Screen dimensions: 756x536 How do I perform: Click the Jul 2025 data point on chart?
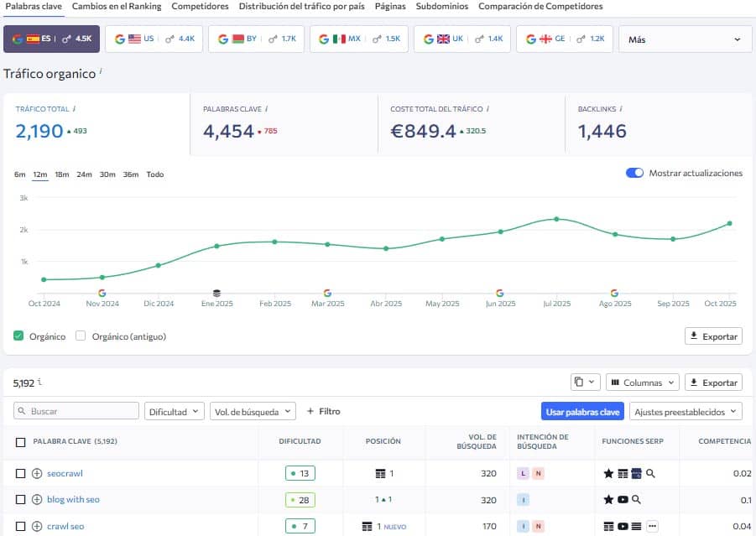click(555, 219)
